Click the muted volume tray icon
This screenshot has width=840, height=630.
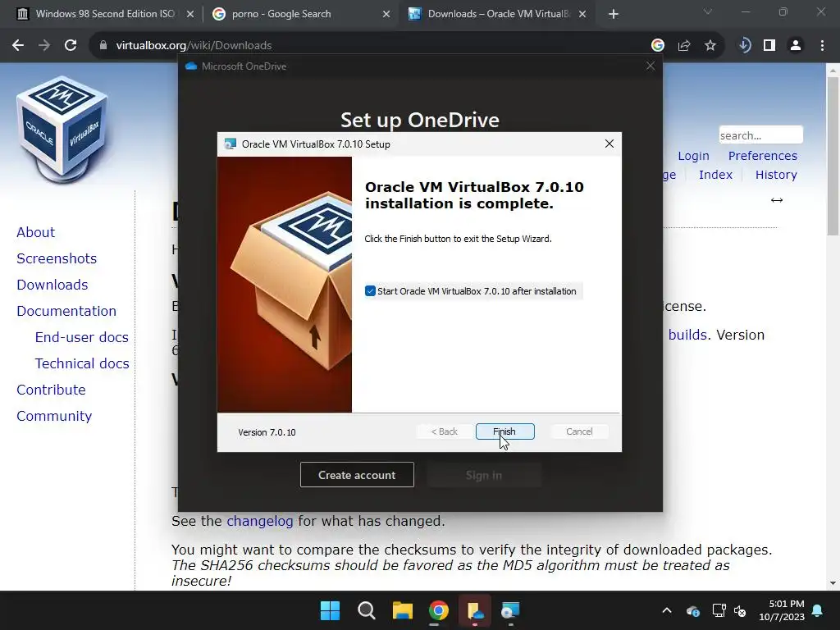click(740, 610)
